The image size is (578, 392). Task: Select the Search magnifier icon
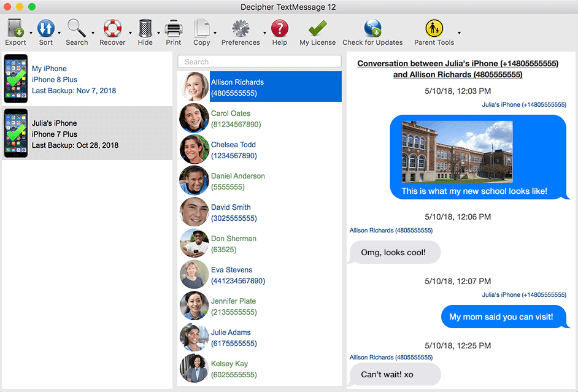coord(76,28)
